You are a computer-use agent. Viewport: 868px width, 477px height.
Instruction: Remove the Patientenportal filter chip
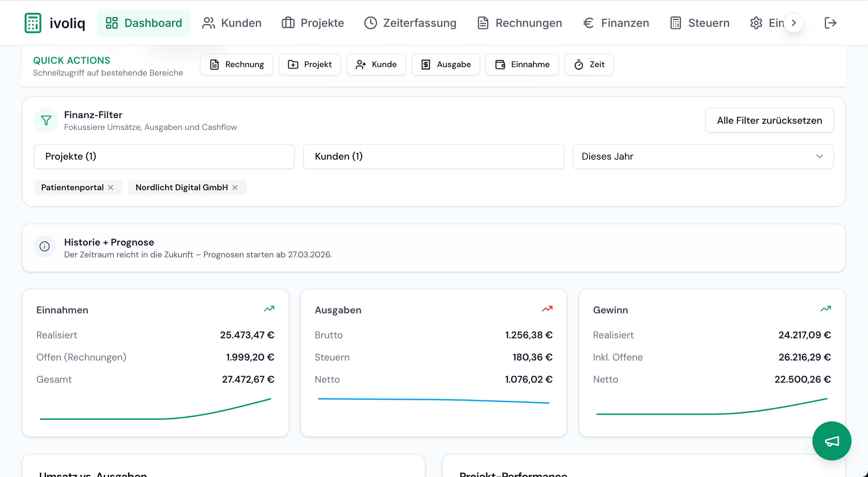(111, 187)
